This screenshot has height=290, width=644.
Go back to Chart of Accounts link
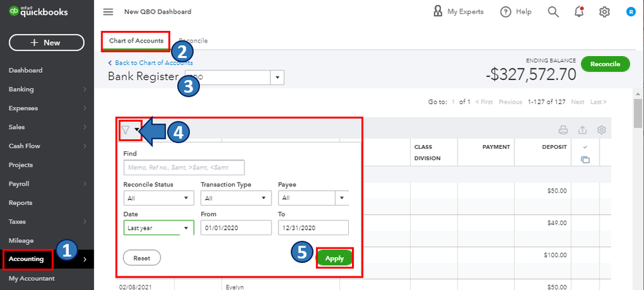click(150, 63)
